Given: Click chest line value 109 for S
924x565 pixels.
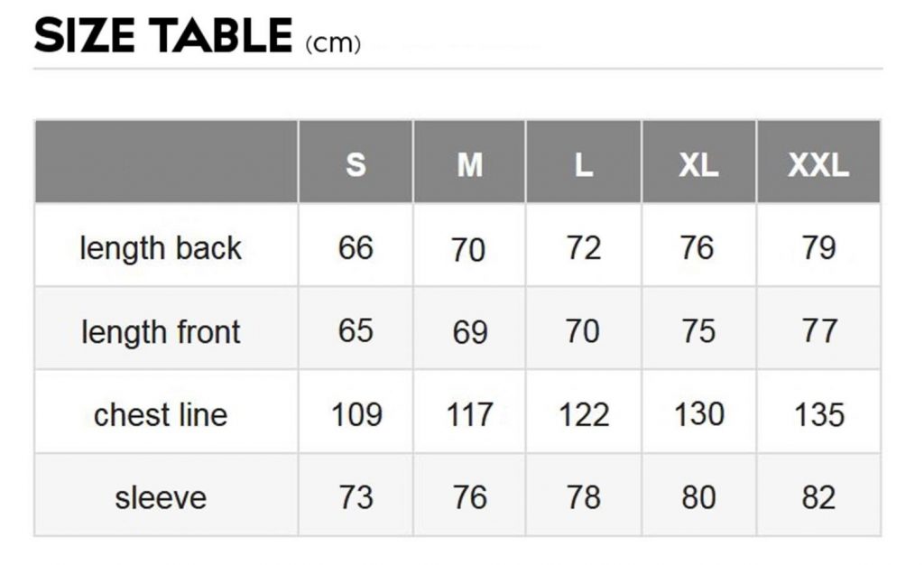Looking at the screenshot, I should [x=356, y=415].
